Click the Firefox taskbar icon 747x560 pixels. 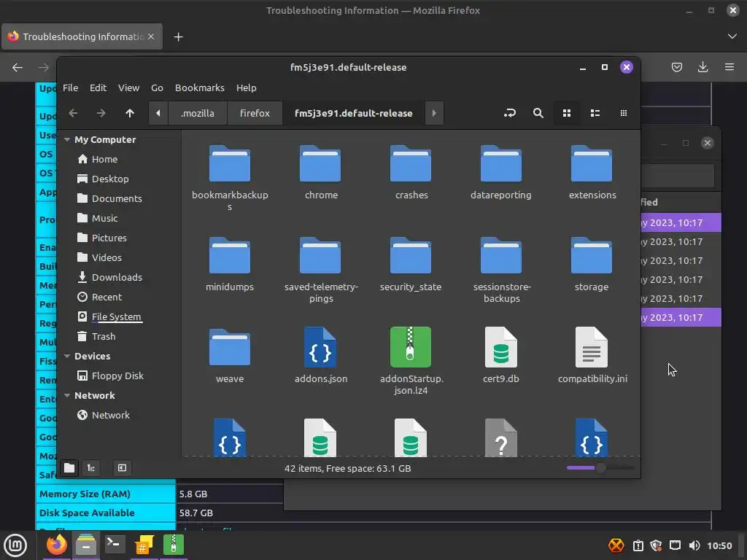56,544
